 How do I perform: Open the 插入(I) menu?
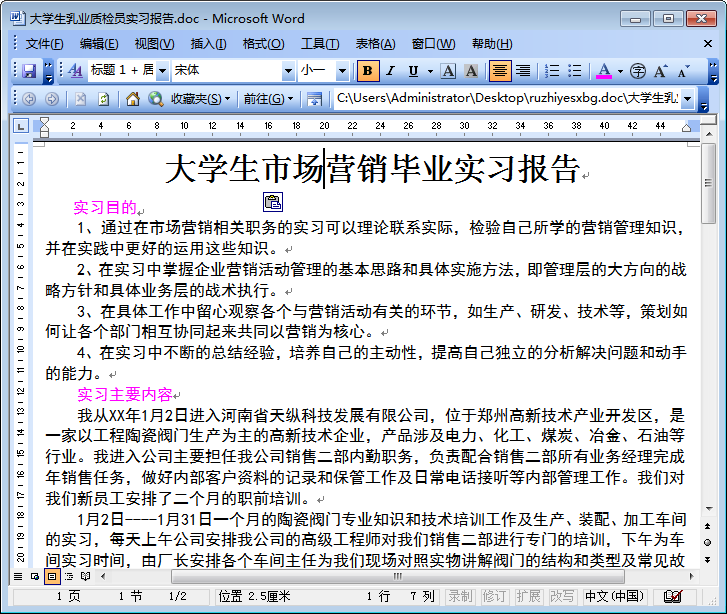point(209,44)
